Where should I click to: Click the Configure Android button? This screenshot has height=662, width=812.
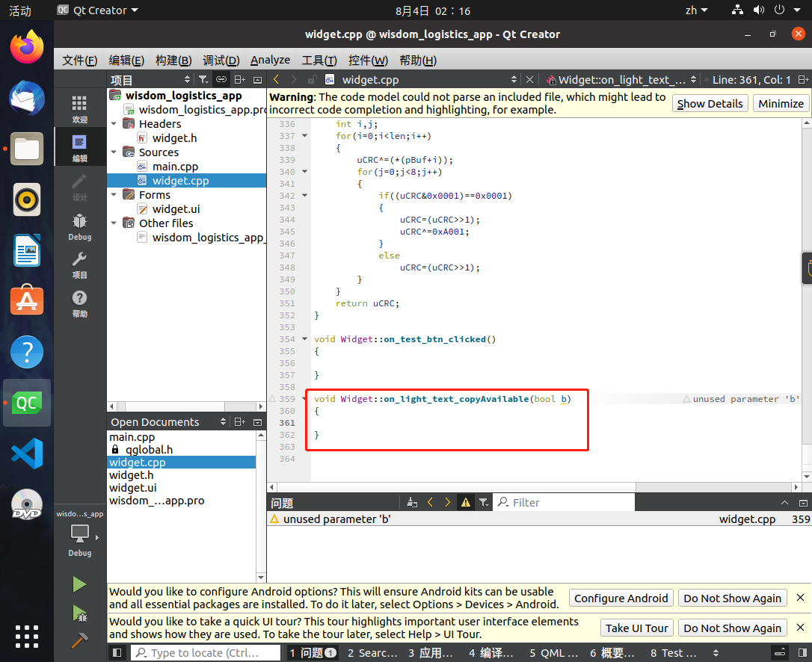point(621,598)
